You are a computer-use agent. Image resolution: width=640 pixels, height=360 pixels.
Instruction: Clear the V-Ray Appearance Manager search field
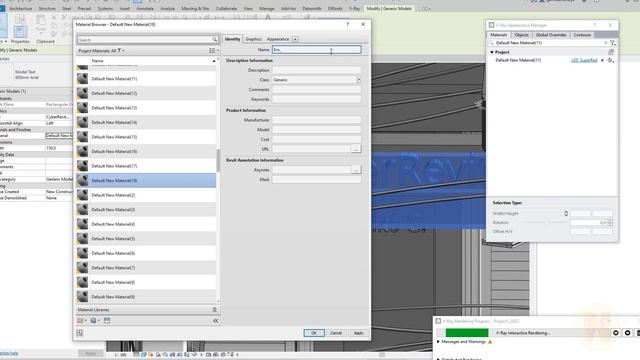click(x=605, y=42)
